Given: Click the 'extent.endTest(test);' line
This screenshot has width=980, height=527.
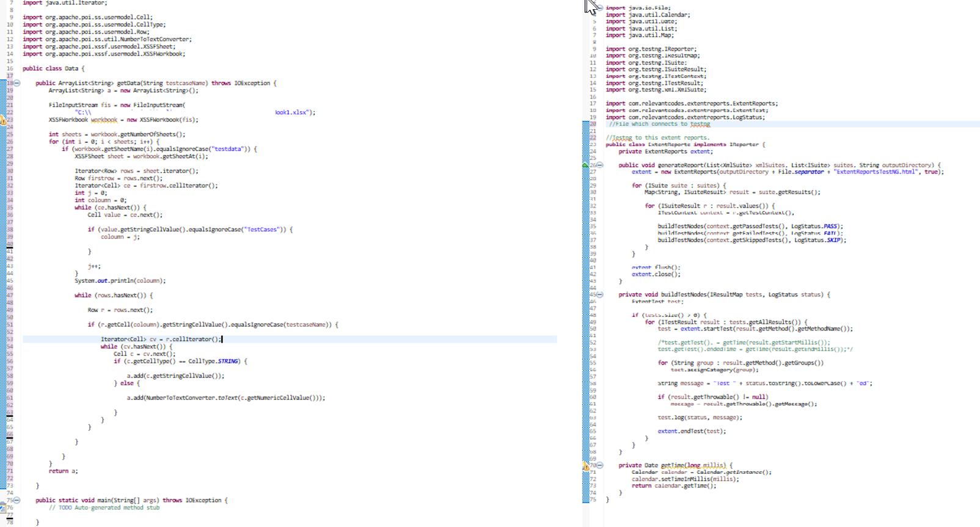Looking at the screenshot, I should 692,431.
